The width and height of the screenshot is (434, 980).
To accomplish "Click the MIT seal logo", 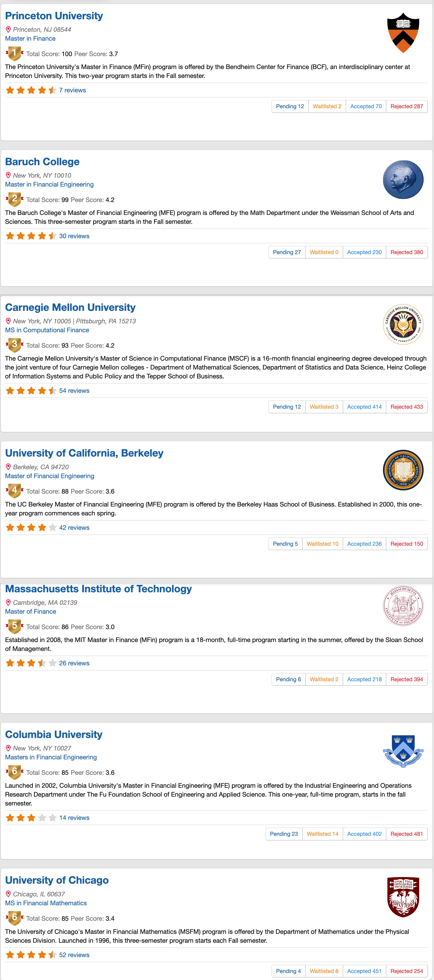I will point(403,606).
